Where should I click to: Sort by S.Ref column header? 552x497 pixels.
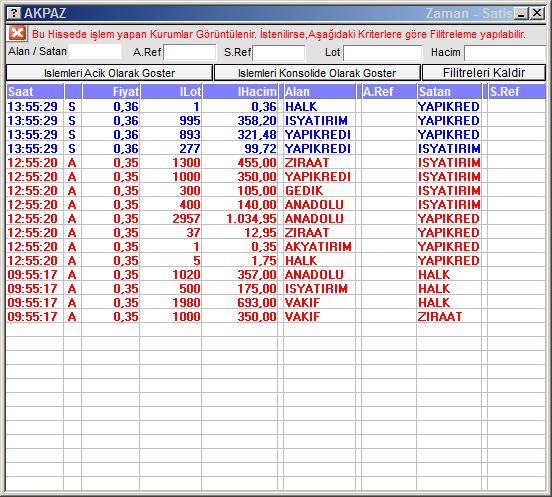517,92
